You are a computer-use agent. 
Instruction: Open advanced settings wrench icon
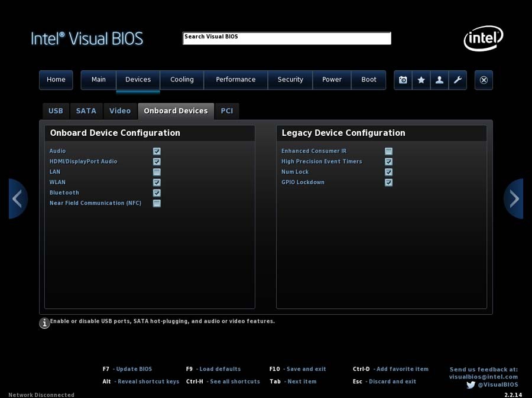coord(458,80)
